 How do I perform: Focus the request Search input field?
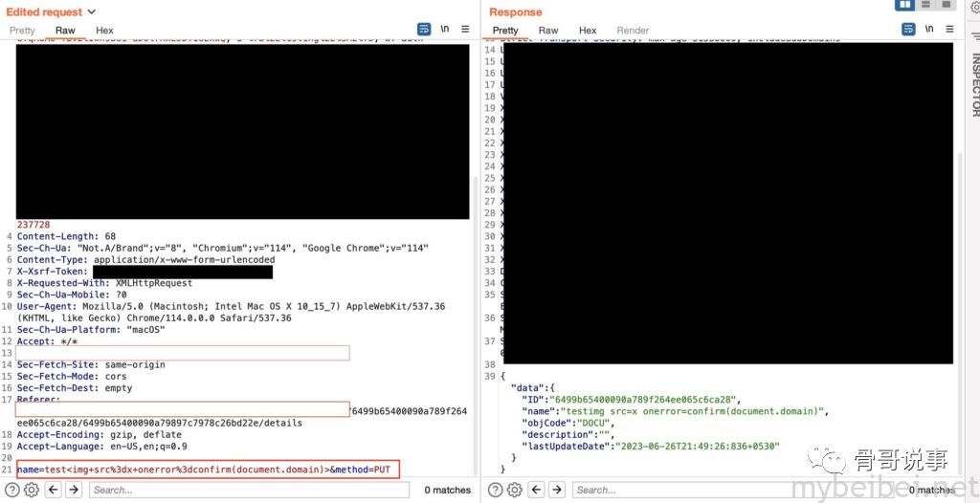[249, 490]
